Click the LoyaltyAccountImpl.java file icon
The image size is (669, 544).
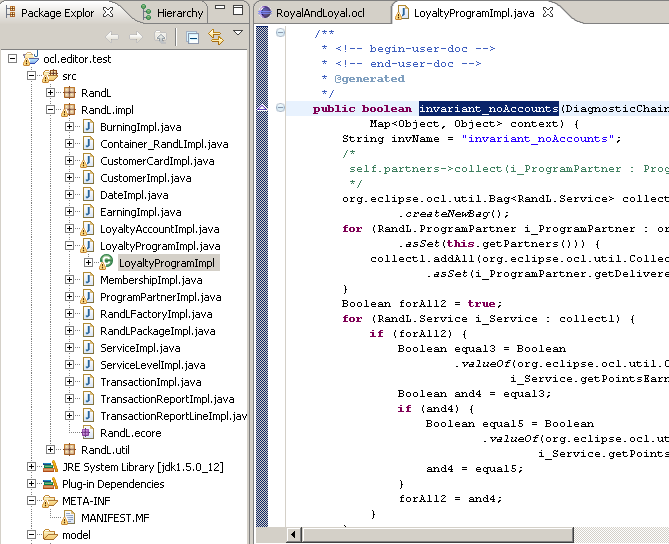87,229
